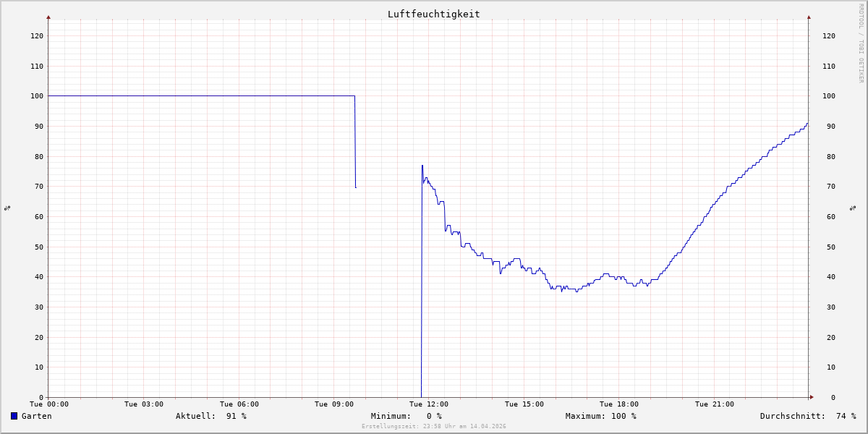This screenshot has height=434, width=868.
Task: Click the Durchschnitt 74 % statistic
Action: (x=807, y=416)
